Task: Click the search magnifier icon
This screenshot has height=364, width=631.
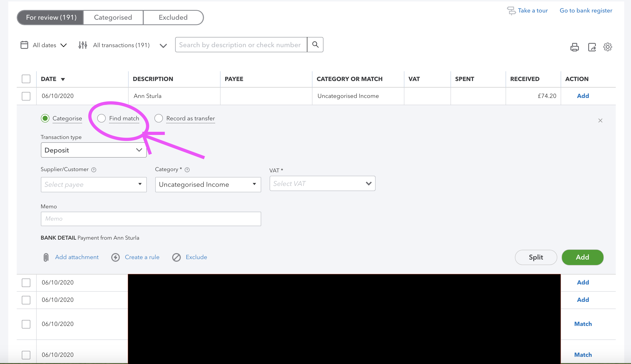Action: (315, 44)
